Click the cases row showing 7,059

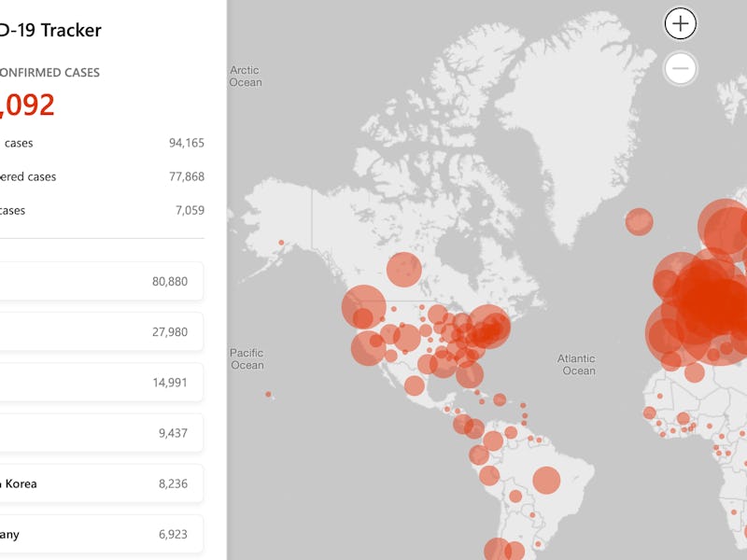pyautogui.click(x=101, y=210)
